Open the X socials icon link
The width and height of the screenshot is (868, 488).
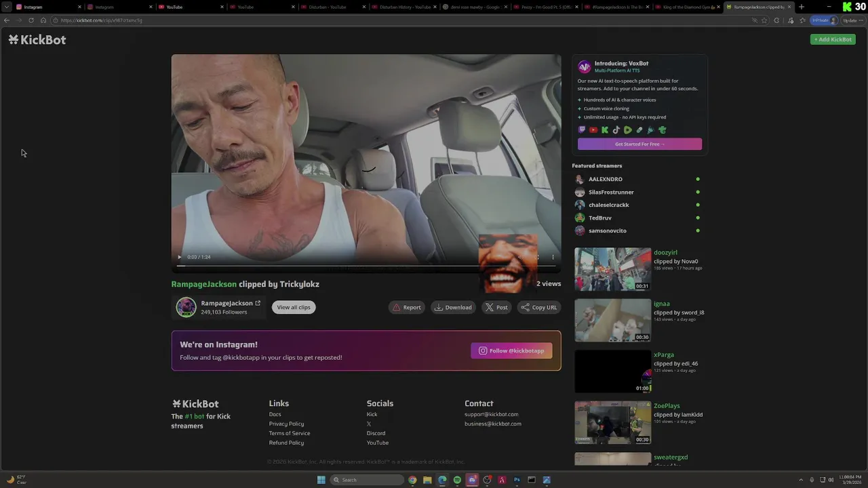pyautogui.click(x=369, y=424)
